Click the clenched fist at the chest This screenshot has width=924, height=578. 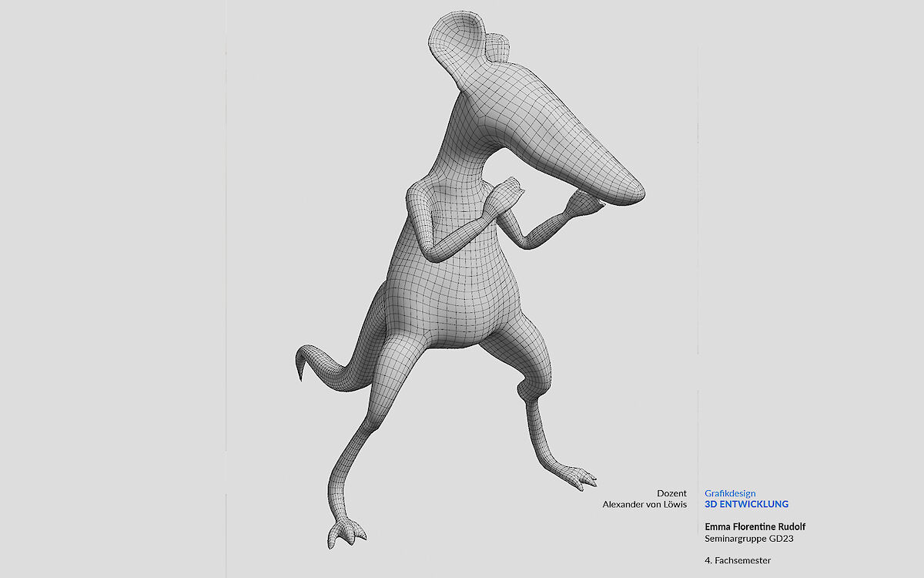pyautogui.click(x=508, y=190)
